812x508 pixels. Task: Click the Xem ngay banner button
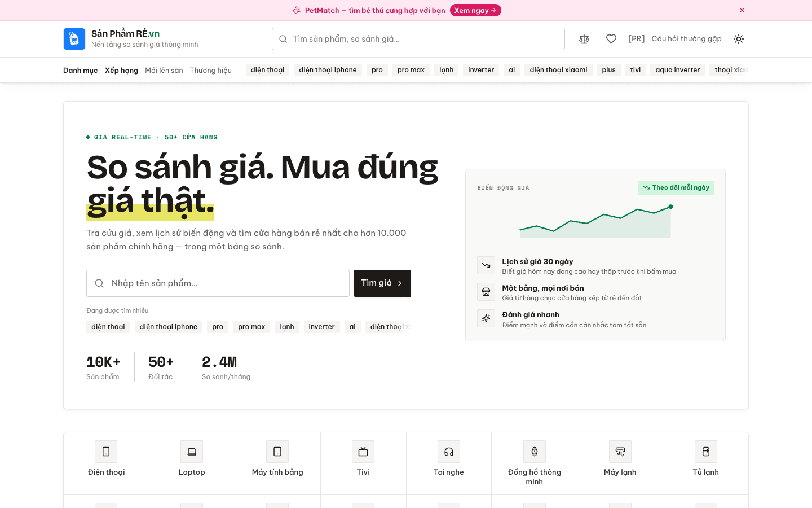475,10
